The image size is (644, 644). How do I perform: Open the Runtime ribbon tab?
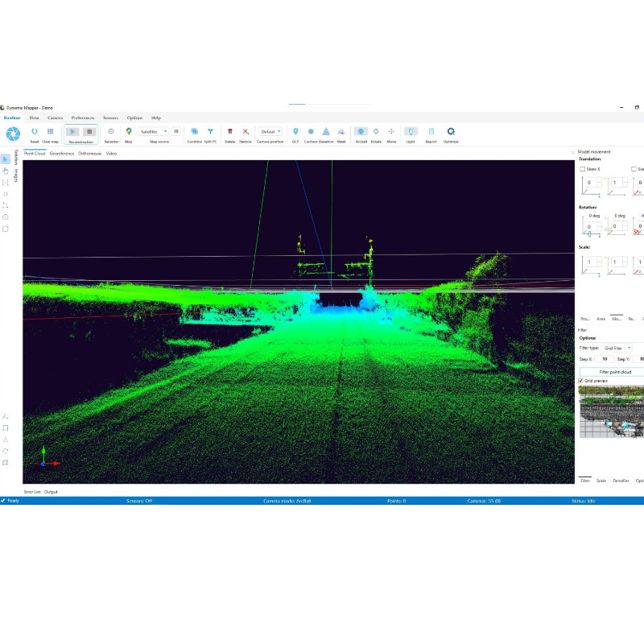(12, 118)
